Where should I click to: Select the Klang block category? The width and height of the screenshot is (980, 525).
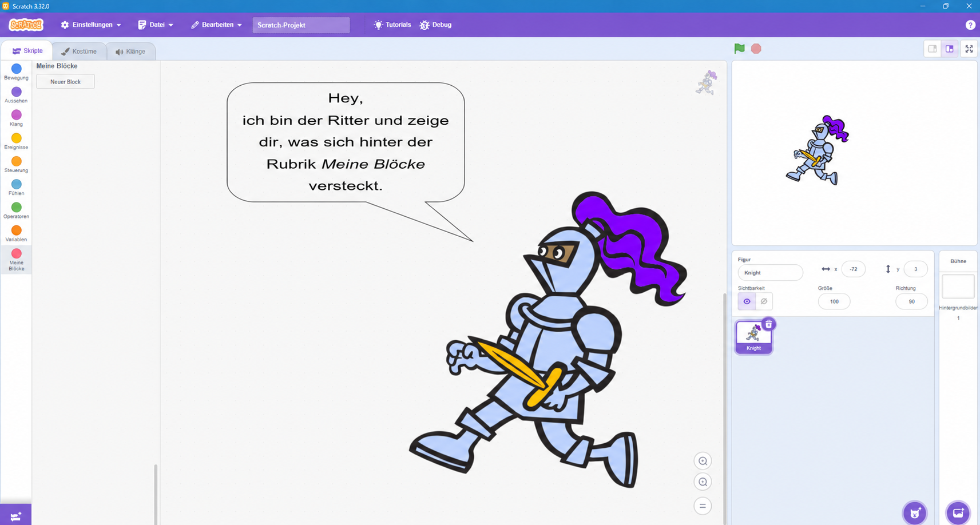[x=16, y=118]
